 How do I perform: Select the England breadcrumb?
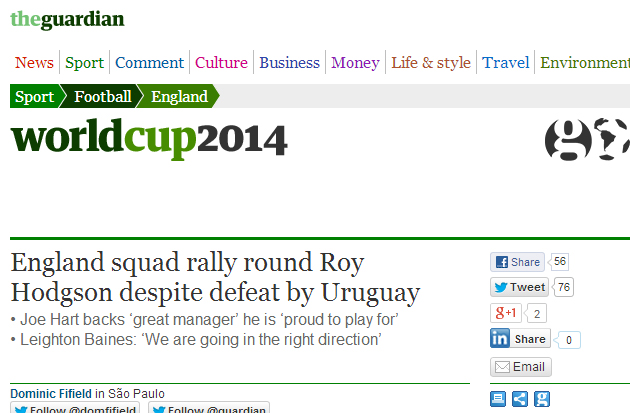(x=180, y=97)
